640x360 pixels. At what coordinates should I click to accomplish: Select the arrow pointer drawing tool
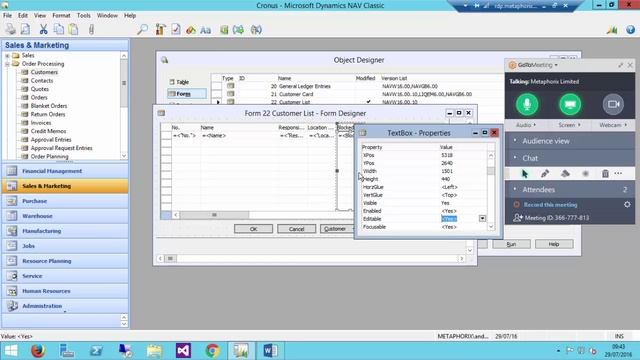(525, 174)
